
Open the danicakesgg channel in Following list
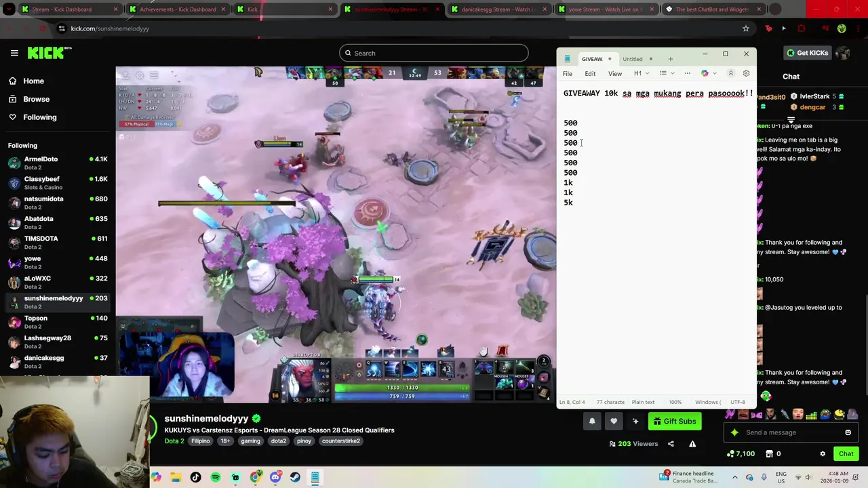coord(58,361)
